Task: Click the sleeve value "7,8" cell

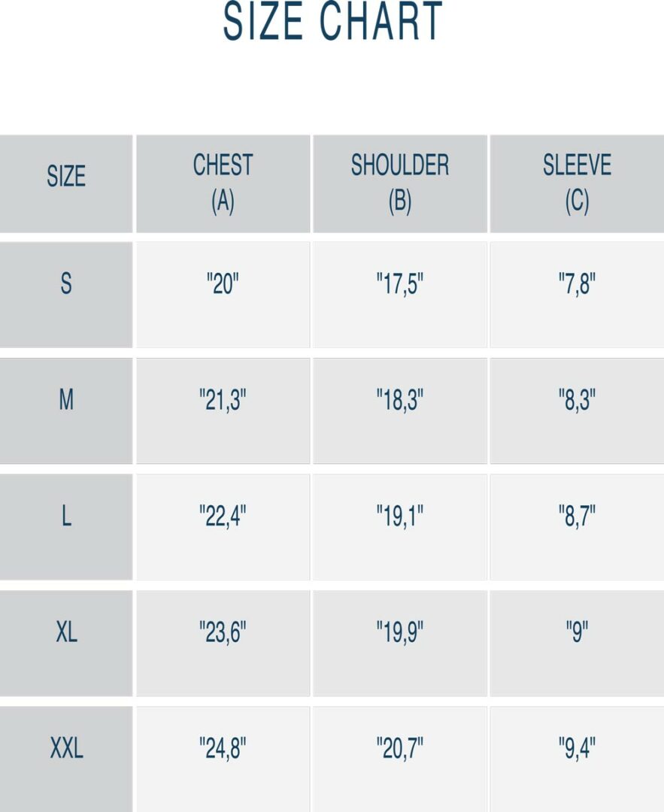Action: point(577,295)
